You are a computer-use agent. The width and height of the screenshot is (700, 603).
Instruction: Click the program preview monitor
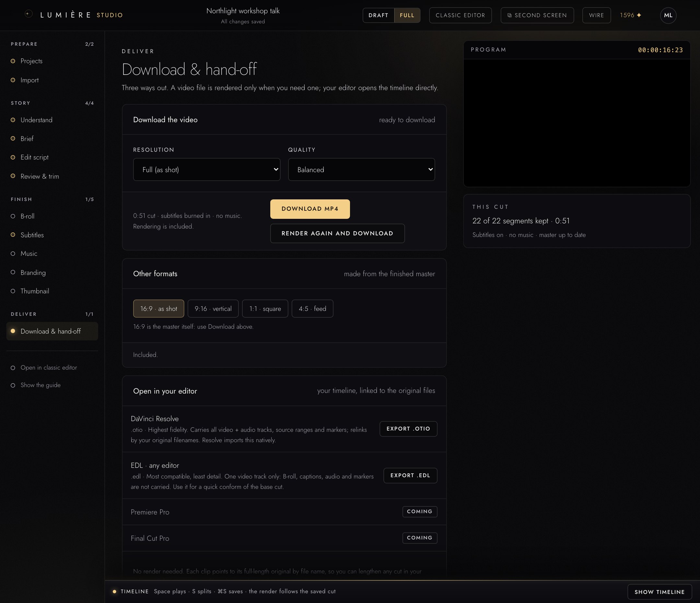[577, 123]
